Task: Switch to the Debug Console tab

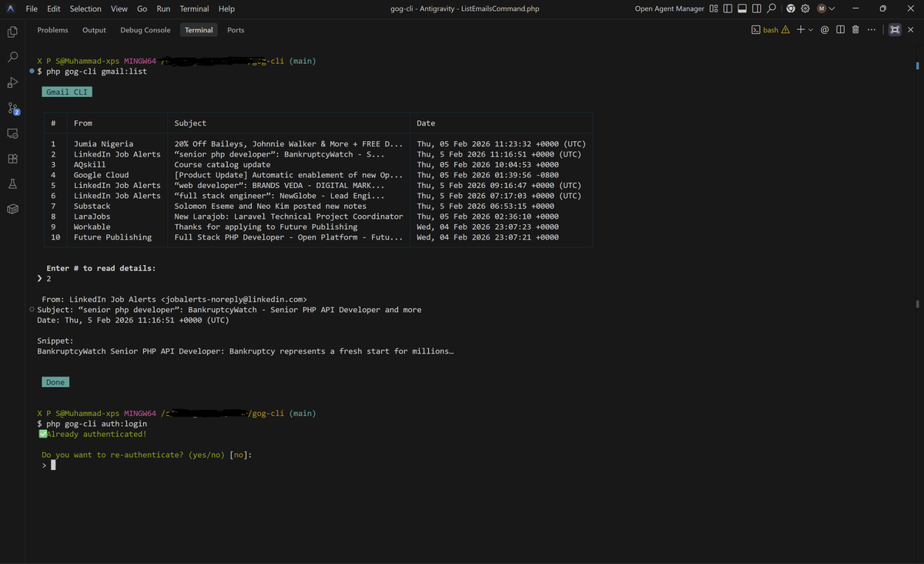Action: pyautogui.click(x=146, y=30)
